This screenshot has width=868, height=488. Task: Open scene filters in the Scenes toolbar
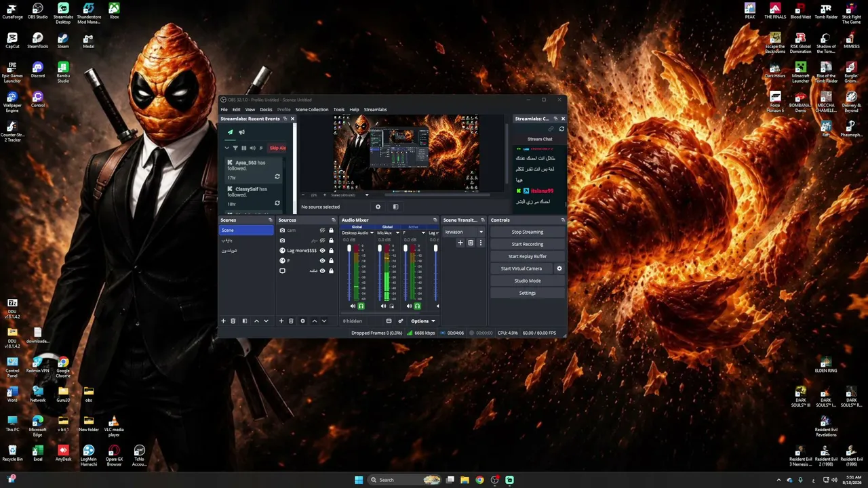click(245, 321)
